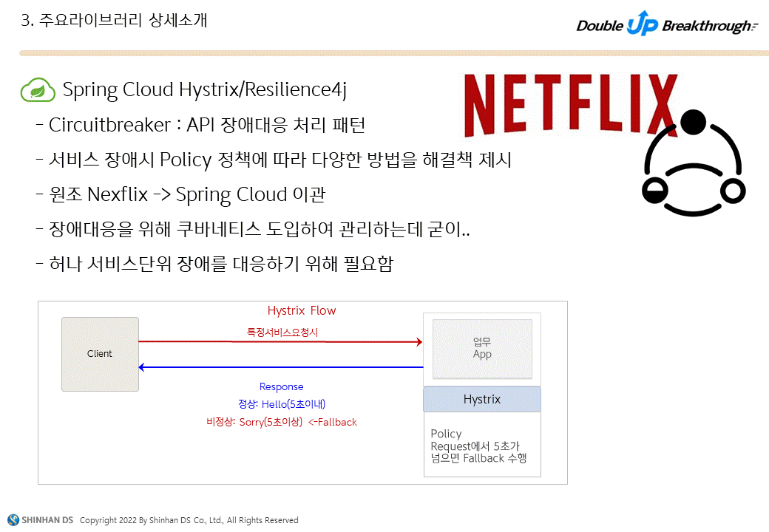The width and height of the screenshot is (769, 532).
Task: Select the 업무 App box
Action: 482,349
